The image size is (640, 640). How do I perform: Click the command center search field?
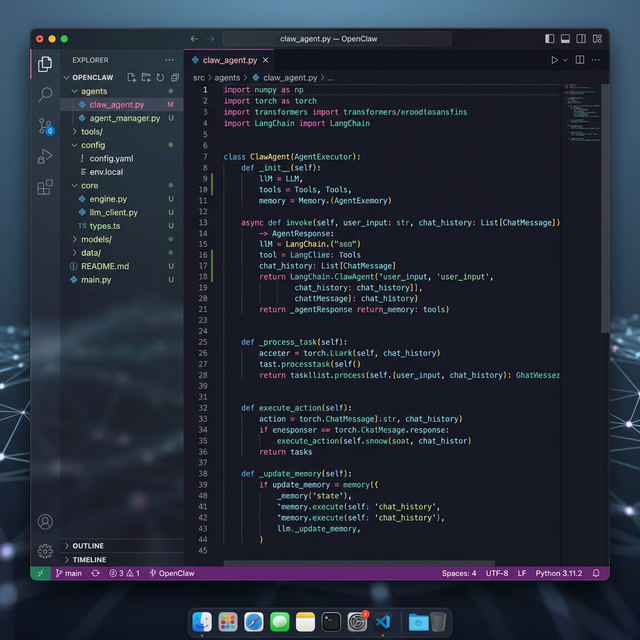pos(337,39)
